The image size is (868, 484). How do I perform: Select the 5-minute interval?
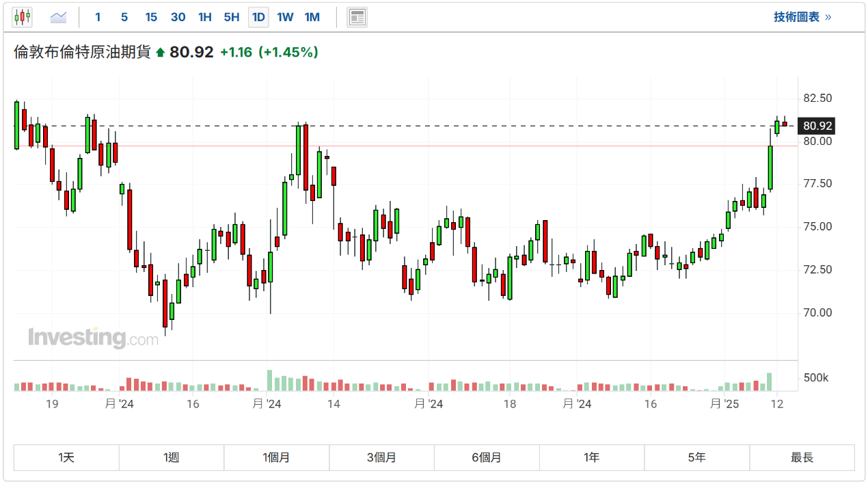point(124,17)
